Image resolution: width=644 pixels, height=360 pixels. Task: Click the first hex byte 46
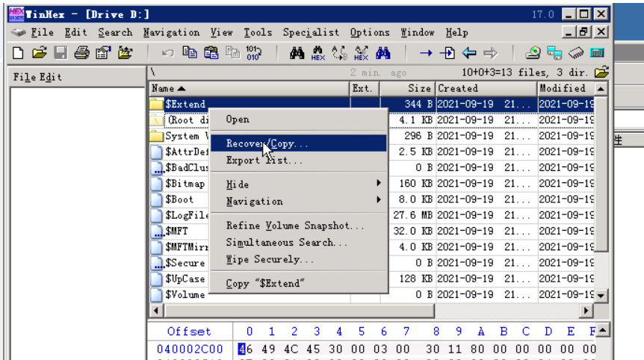245,349
